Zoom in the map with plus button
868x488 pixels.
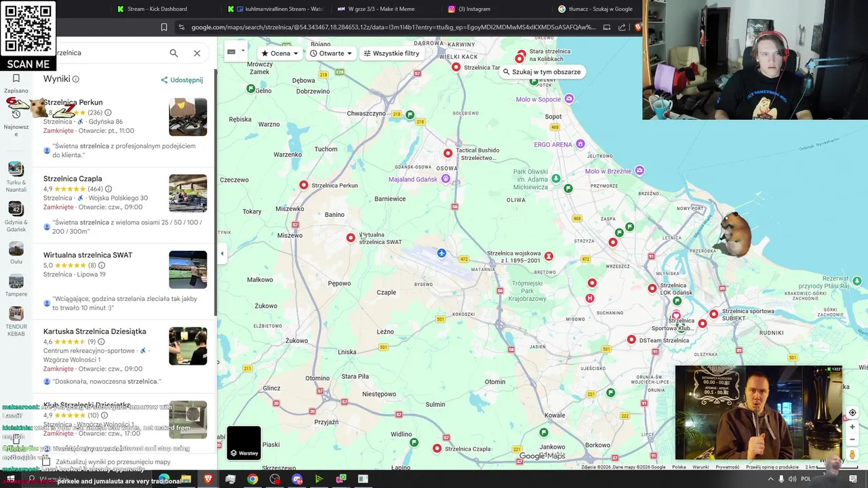[x=852, y=427]
